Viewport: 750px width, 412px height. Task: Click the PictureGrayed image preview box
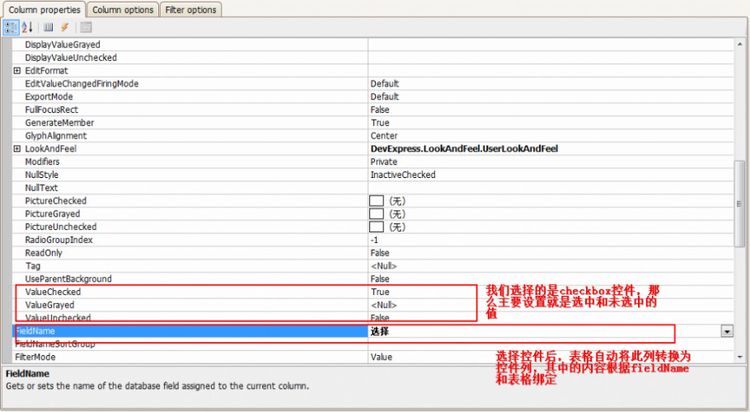tap(376, 214)
